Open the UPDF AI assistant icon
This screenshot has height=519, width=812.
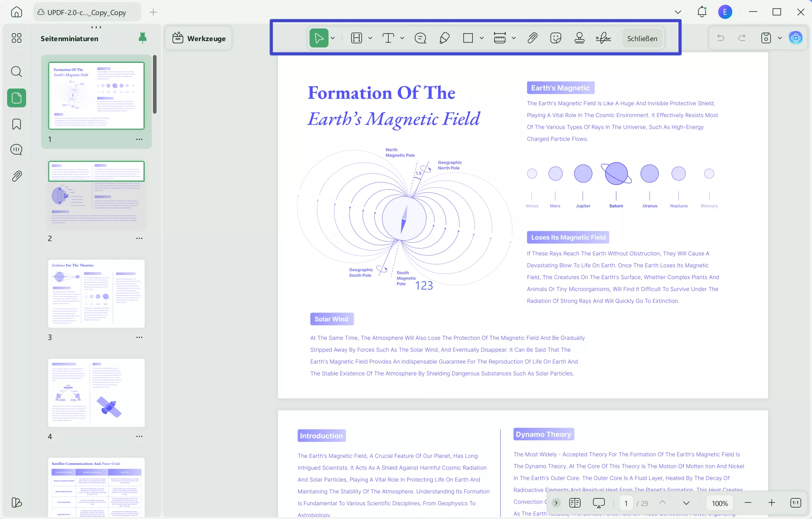point(795,38)
